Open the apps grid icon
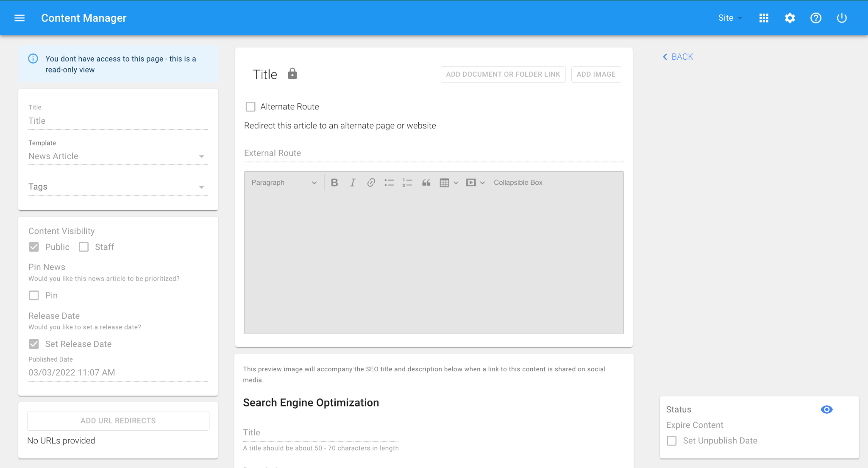868x468 pixels. click(764, 18)
